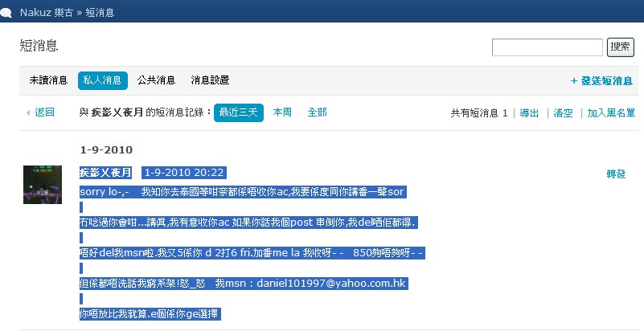The height and width of the screenshot is (331, 644).
Task: Focus the message search text box
Action: 547,47
